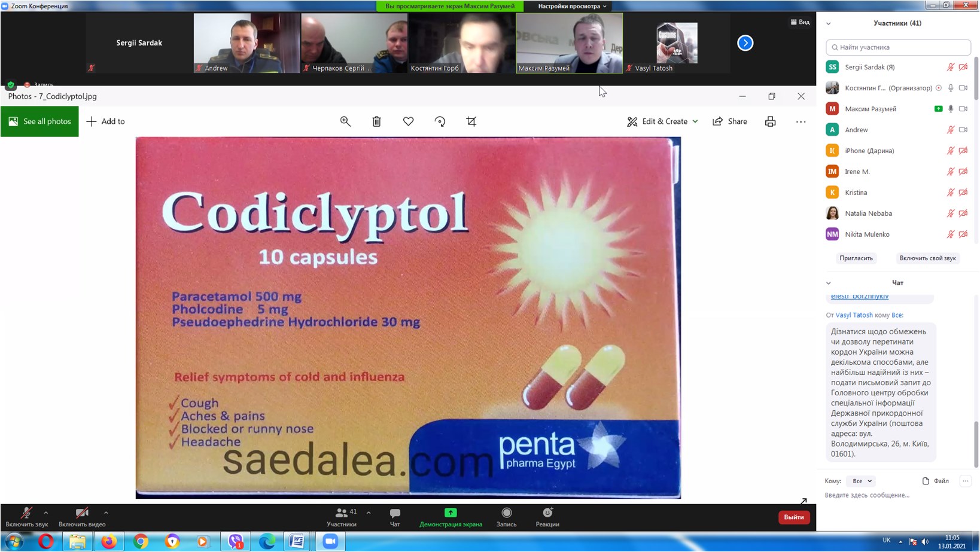Click Файл attach file button in chat

(x=936, y=481)
